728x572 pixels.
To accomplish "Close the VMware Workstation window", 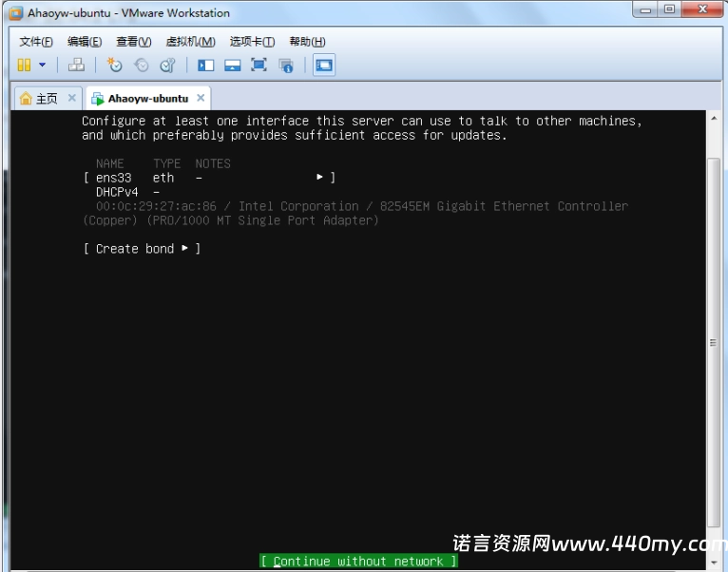I will tap(702, 10).
